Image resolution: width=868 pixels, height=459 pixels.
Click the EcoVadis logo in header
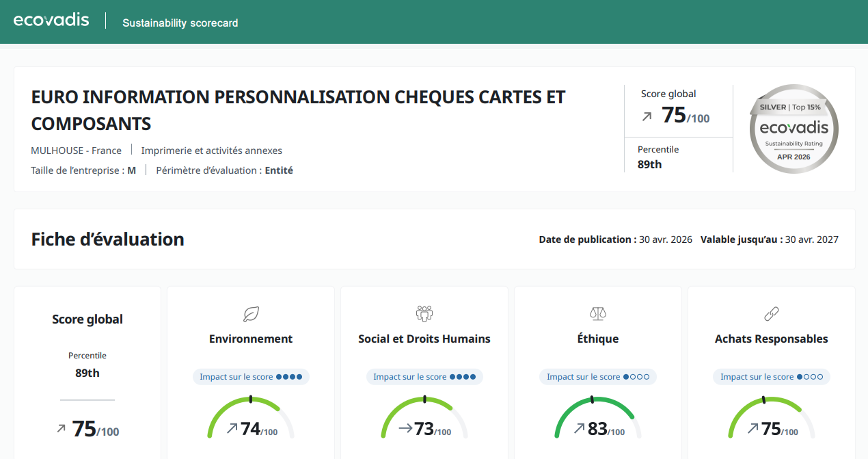(x=51, y=20)
